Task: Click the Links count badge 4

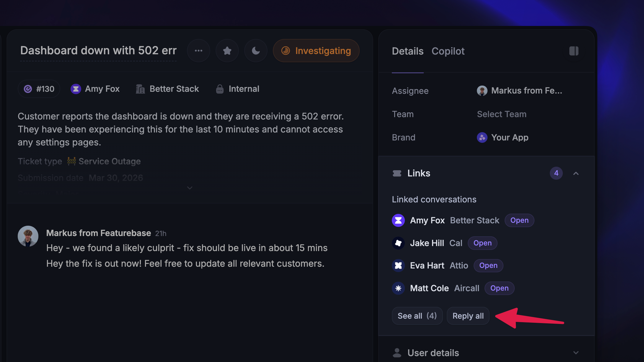Action: (556, 173)
